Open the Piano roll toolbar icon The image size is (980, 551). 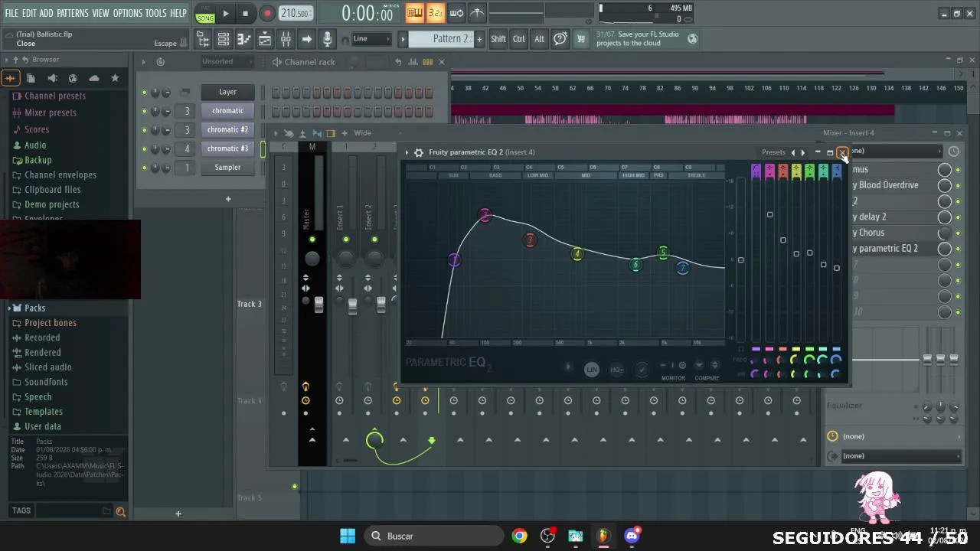click(x=244, y=39)
